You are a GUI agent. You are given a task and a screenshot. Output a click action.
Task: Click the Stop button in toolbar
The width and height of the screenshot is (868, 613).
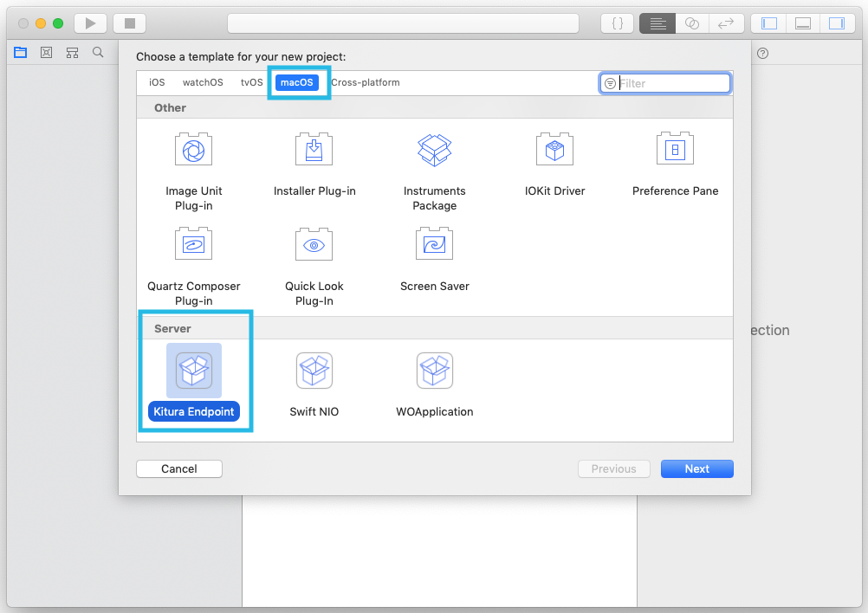click(x=130, y=23)
